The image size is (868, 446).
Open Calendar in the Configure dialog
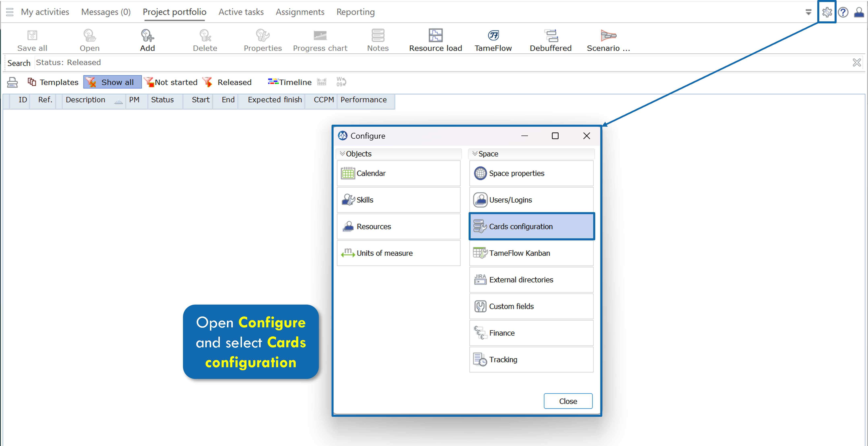pyautogui.click(x=399, y=173)
